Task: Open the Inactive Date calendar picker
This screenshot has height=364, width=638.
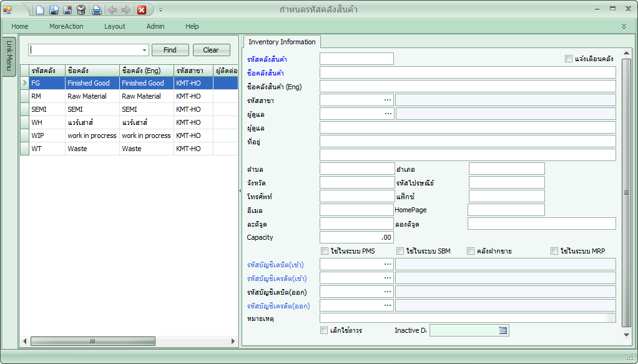Action: pos(503,330)
